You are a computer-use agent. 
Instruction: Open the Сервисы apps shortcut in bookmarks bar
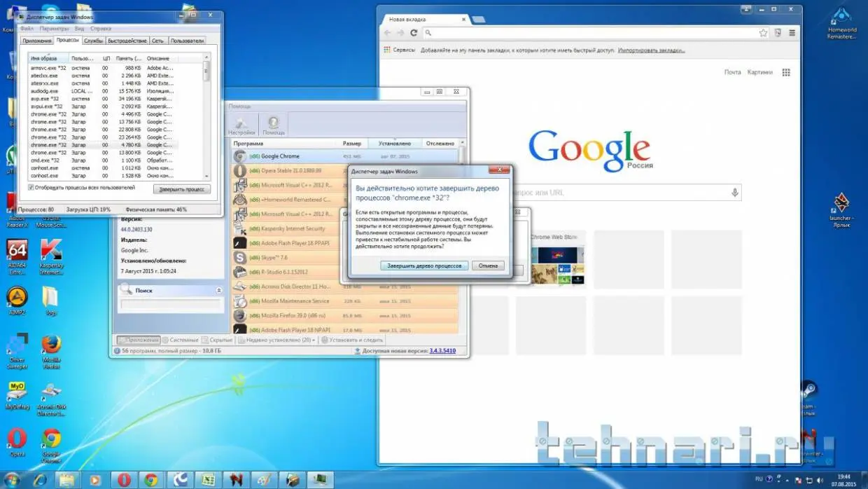[400, 50]
